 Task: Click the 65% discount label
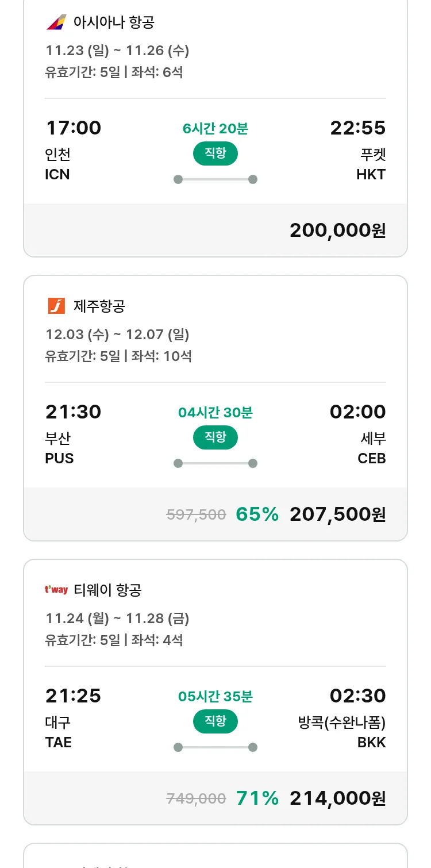tap(257, 514)
